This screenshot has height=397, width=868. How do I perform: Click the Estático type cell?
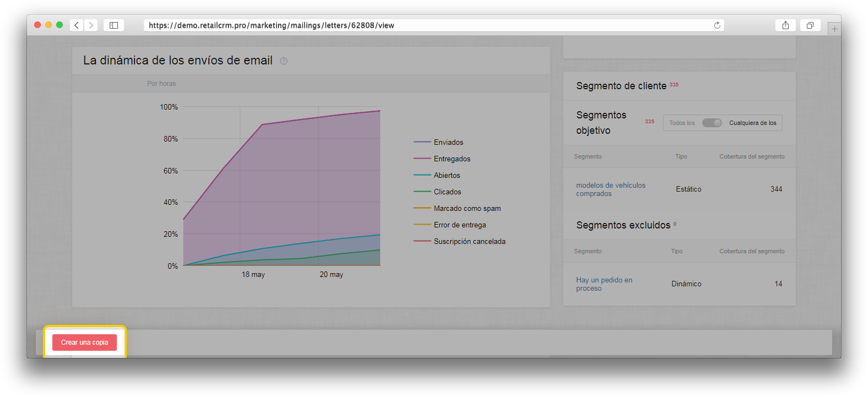pyautogui.click(x=688, y=189)
